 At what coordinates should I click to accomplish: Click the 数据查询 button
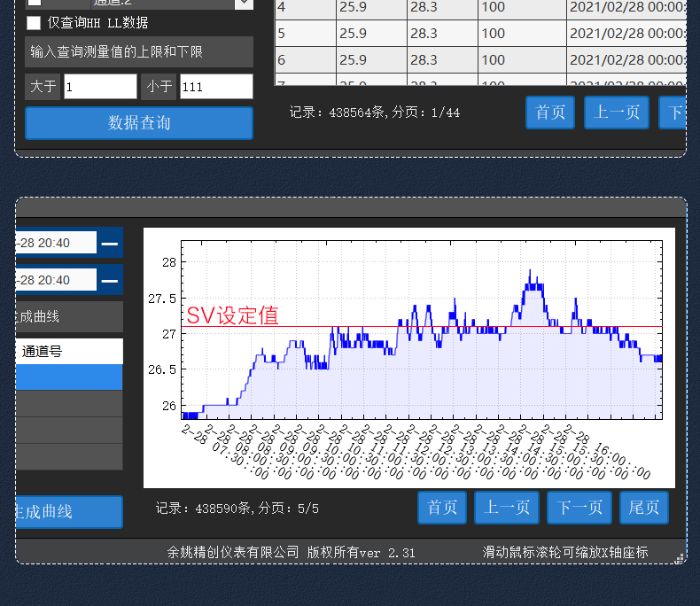coord(139,123)
